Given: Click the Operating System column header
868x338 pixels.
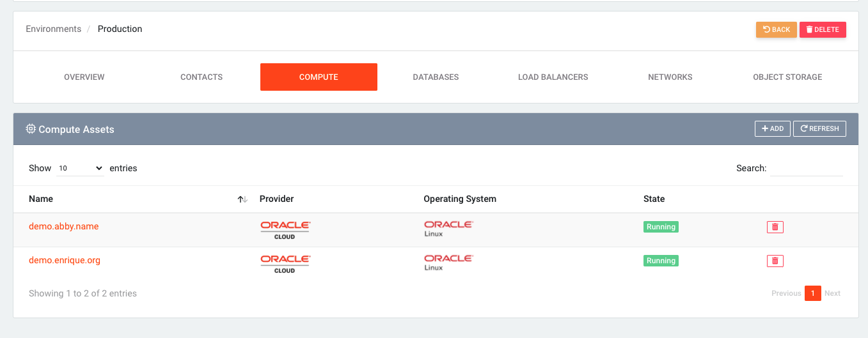Looking at the screenshot, I should (x=460, y=199).
